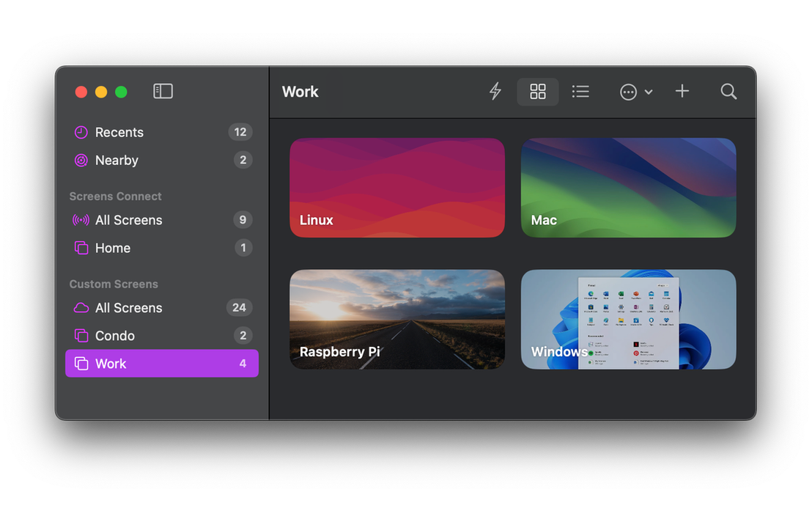Add a new screen with plus icon
The height and width of the screenshot is (522, 812).
(682, 91)
